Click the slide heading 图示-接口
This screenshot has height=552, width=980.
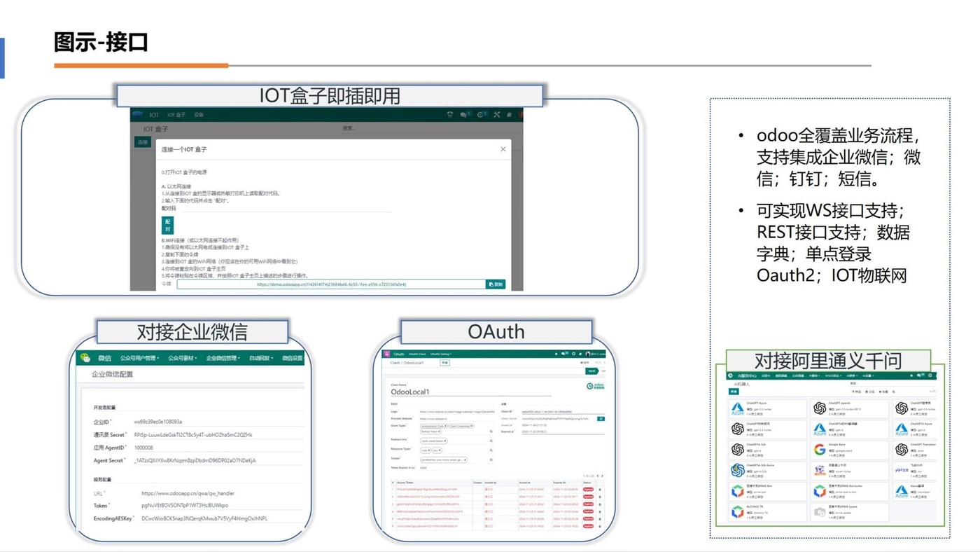[101, 42]
